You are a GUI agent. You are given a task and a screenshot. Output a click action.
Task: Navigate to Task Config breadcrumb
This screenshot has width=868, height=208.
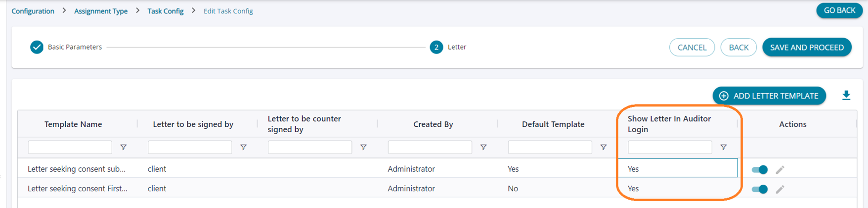click(165, 11)
